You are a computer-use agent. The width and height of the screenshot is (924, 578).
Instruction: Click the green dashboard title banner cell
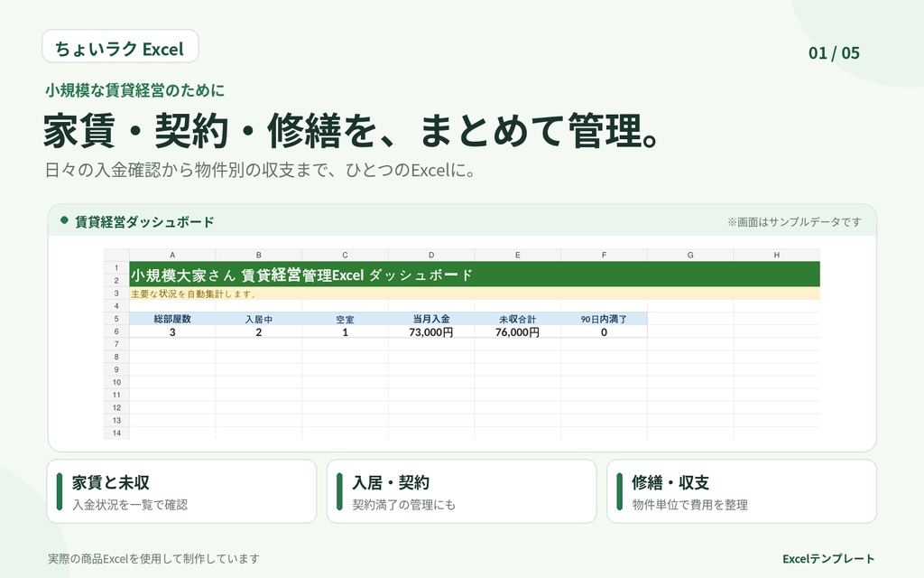(x=475, y=275)
